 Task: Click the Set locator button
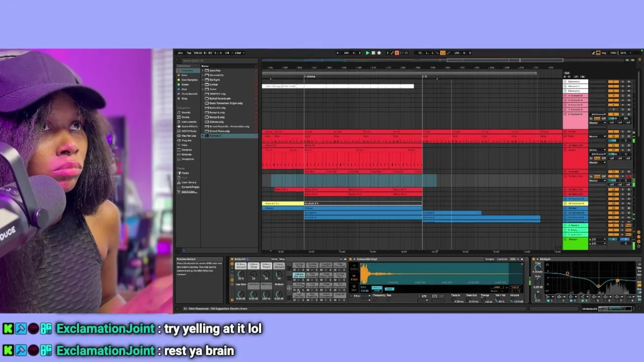(x=567, y=73)
